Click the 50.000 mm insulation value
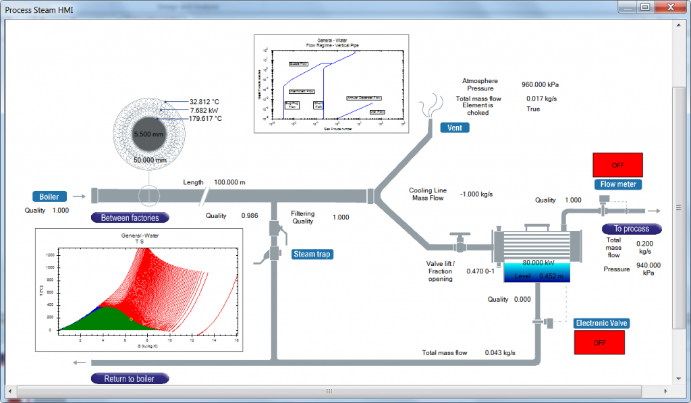Screen dimensions: 691x403 point(150,160)
